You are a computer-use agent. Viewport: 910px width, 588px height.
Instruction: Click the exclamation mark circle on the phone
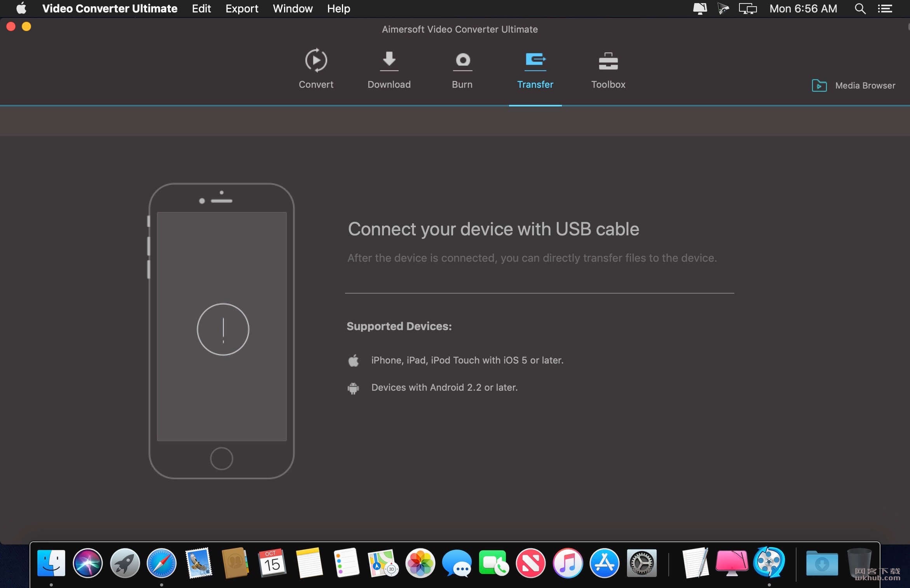(223, 329)
